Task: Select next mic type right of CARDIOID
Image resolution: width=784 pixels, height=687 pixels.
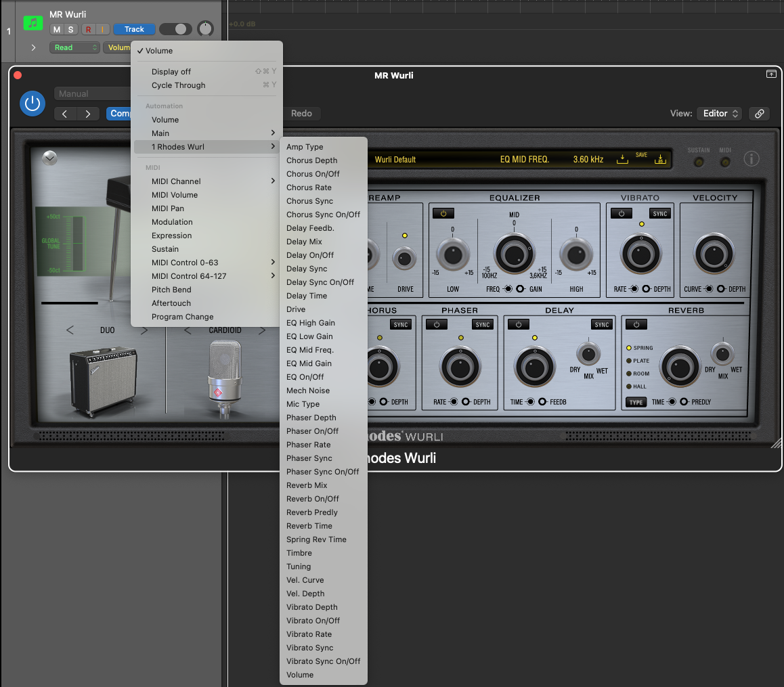Action: pyautogui.click(x=262, y=330)
